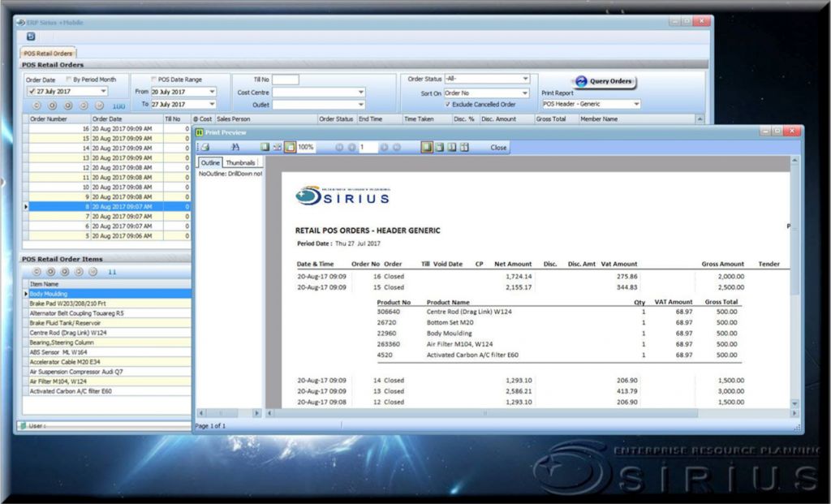Sort by Order Number column header

click(x=59, y=119)
